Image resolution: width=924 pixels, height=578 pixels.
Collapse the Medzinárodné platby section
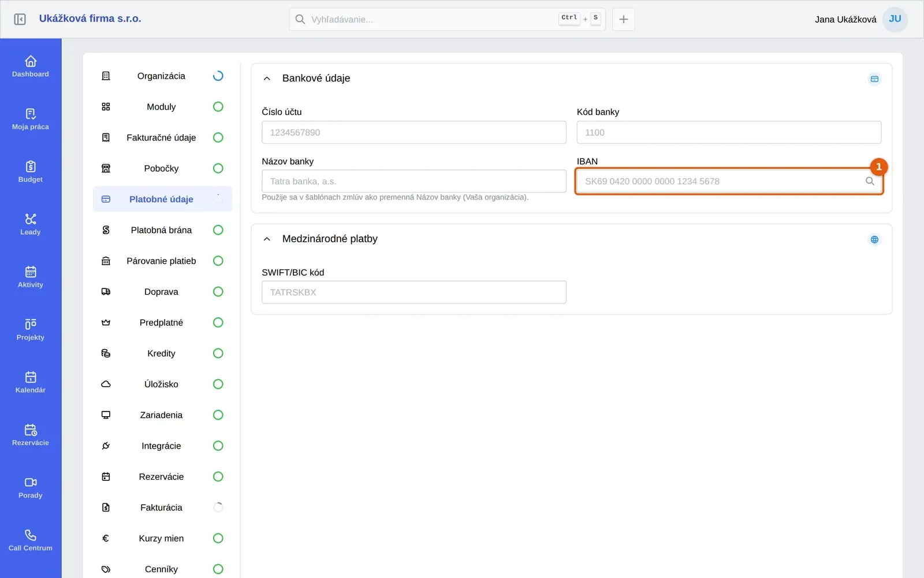267,239
